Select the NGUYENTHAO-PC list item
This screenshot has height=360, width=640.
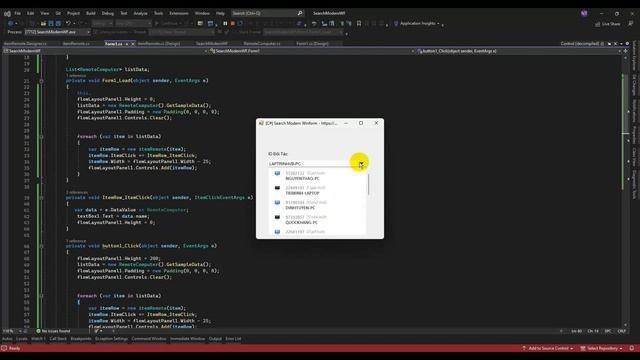tap(318, 176)
